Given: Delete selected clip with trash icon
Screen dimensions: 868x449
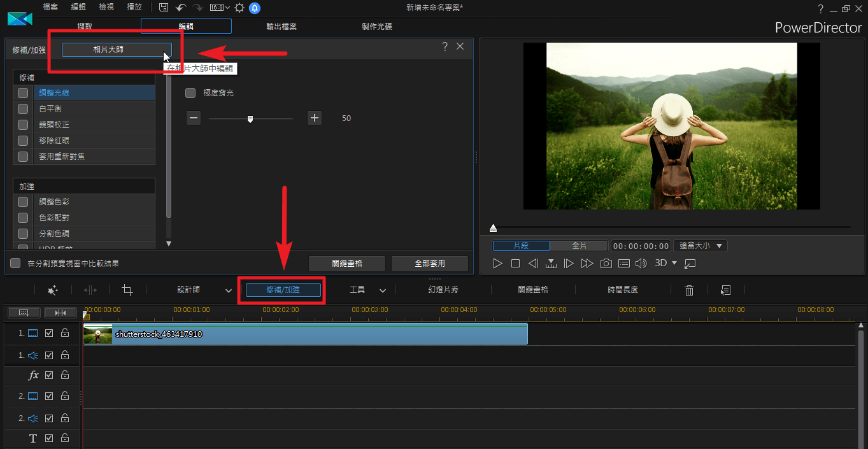Looking at the screenshot, I should click(x=689, y=290).
